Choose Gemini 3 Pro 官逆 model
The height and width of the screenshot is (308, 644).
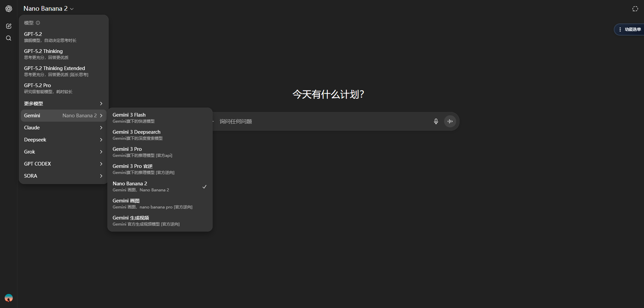160,169
